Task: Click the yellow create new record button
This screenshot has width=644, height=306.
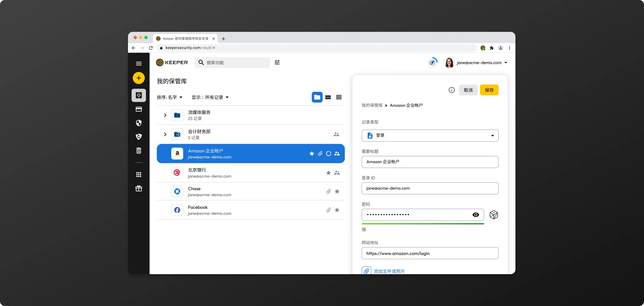Action: (138, 78)
